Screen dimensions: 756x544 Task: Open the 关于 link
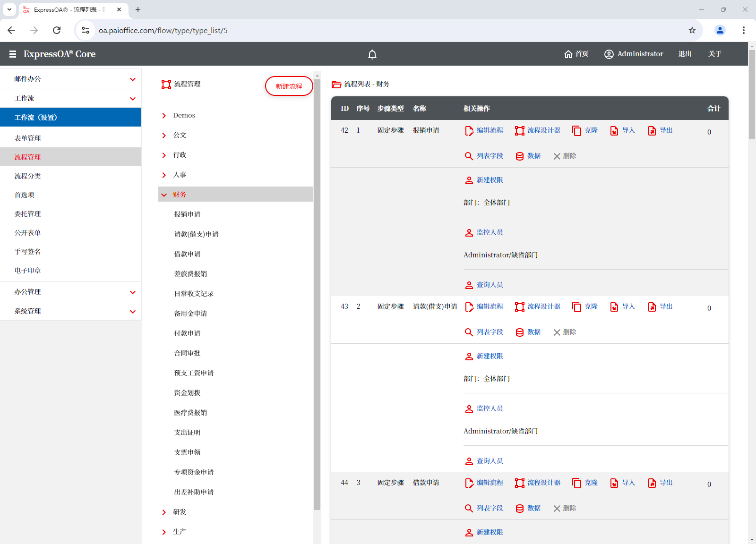click(x=715, y=54)
